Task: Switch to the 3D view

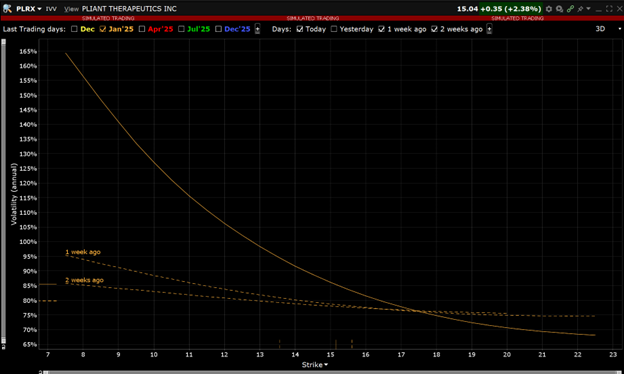Action: coord(600,29)
